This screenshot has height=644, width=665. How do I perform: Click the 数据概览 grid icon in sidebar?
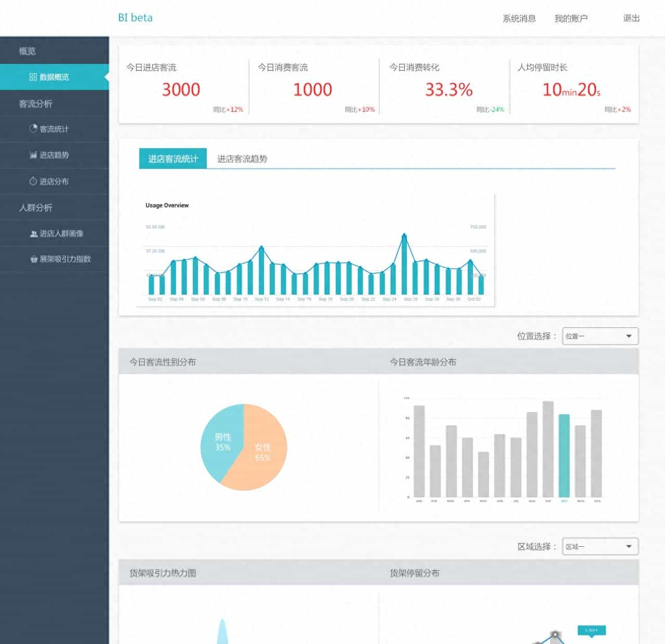tap(33, 77)
